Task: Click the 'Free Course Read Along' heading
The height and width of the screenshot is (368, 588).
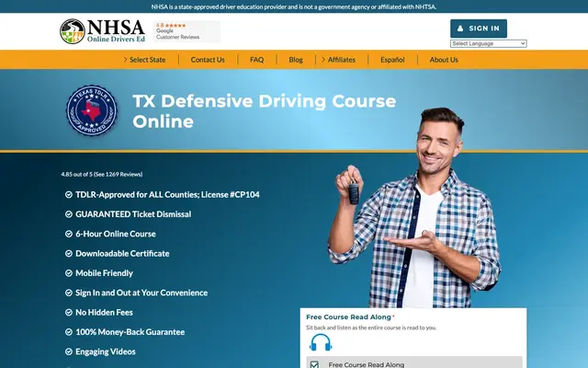Action: (348, 316)
